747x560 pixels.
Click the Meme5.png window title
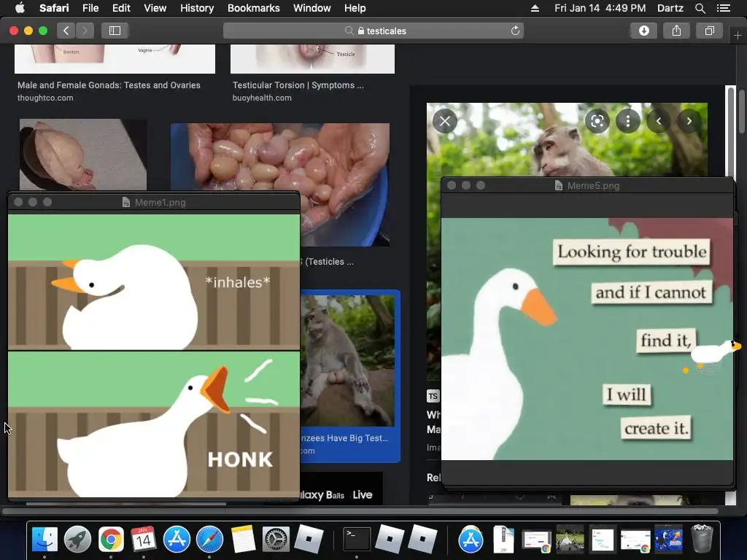[x=593, y=186]
